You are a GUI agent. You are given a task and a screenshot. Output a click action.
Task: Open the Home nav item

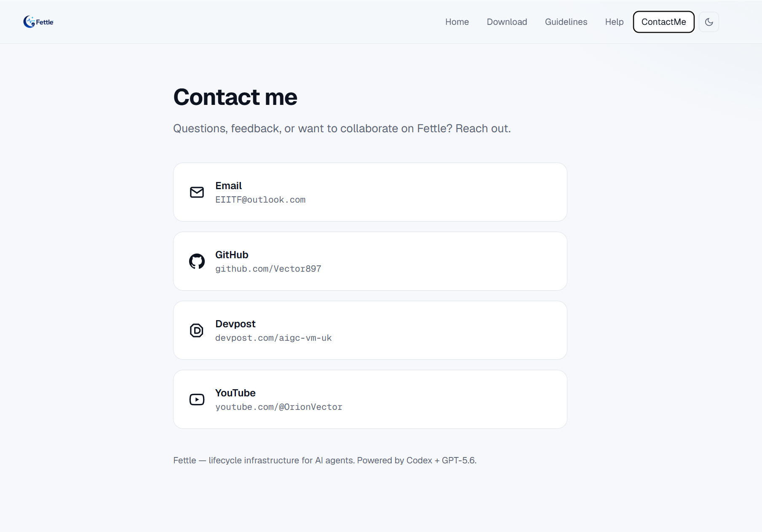coord(457,22)
